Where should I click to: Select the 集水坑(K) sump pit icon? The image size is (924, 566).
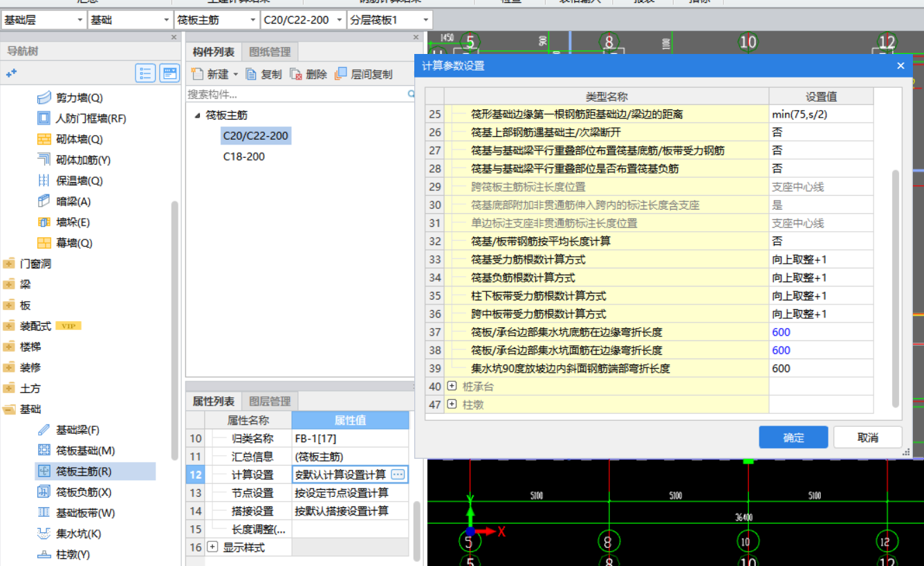[44, 533]
